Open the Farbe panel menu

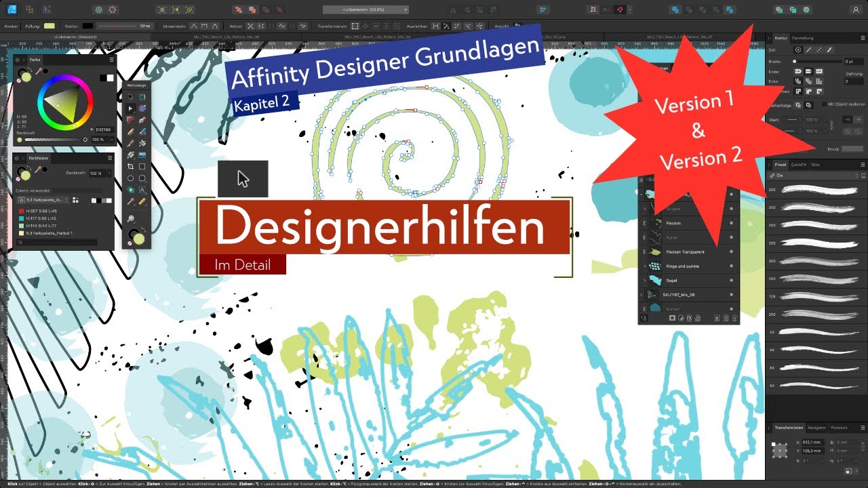point(111,60)
